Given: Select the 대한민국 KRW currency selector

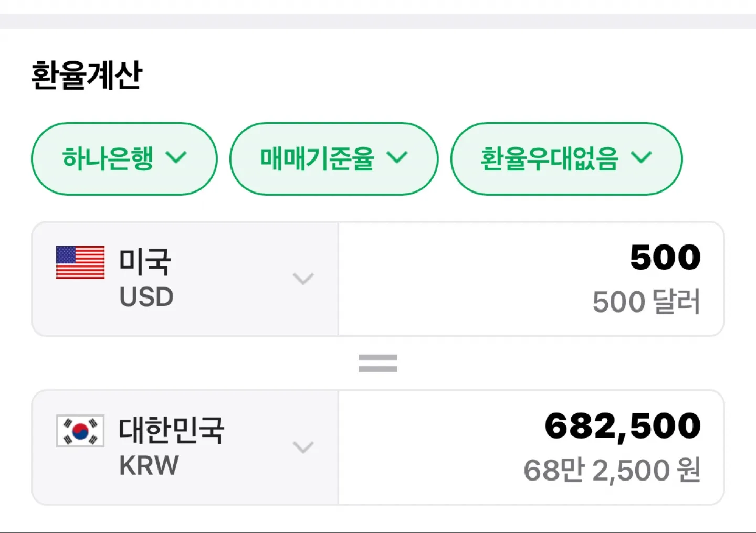Looking at the screenshot, I should pyautogui.click(x=185, y=447).
